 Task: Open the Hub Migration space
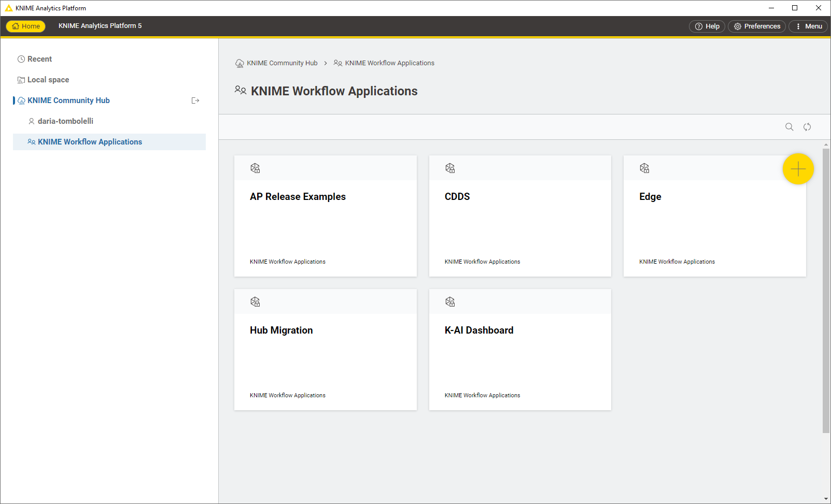click(325, 350)
